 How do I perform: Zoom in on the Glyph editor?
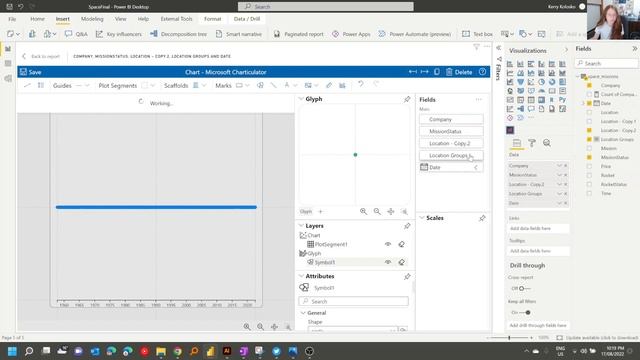point(363,211)
